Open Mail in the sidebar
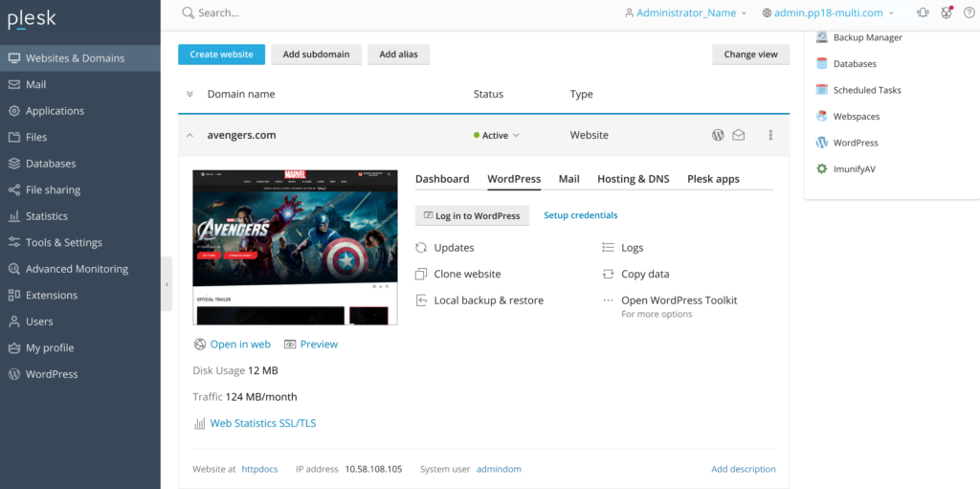This screenshot has height=489, width=980. (x=80, y=84)
